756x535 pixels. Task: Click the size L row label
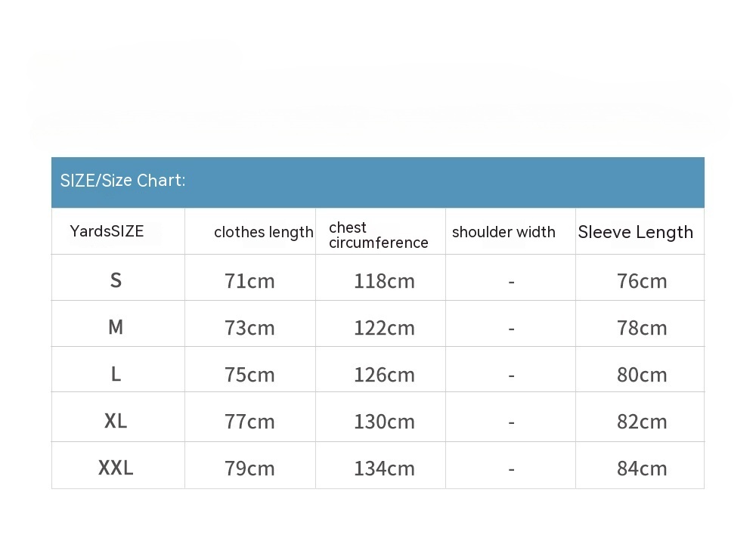(116, 374)
